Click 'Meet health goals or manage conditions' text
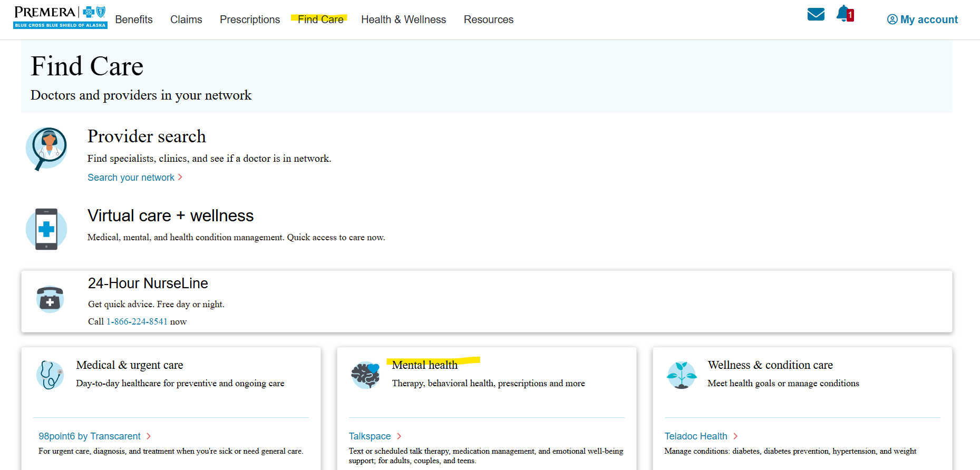 coord(783,383)
